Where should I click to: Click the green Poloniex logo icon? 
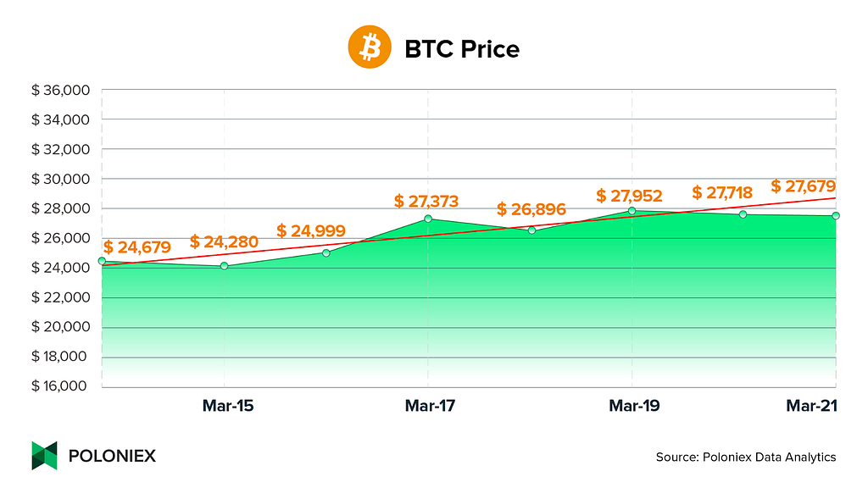click(44, 455)
